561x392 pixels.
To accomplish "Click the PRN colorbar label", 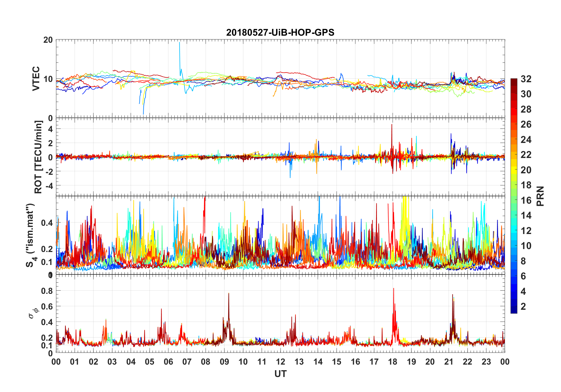I will click(x=540, y=196).
